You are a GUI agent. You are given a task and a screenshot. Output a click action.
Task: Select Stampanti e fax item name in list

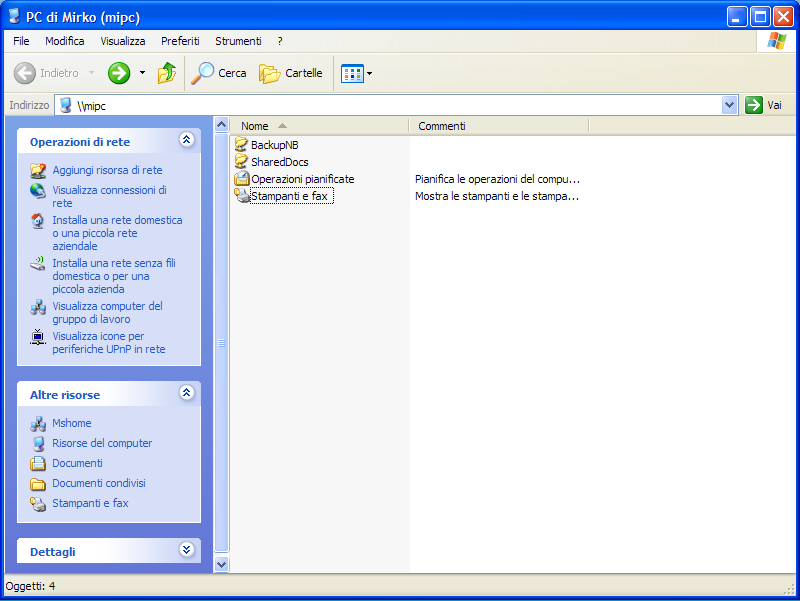coord(289,196)
